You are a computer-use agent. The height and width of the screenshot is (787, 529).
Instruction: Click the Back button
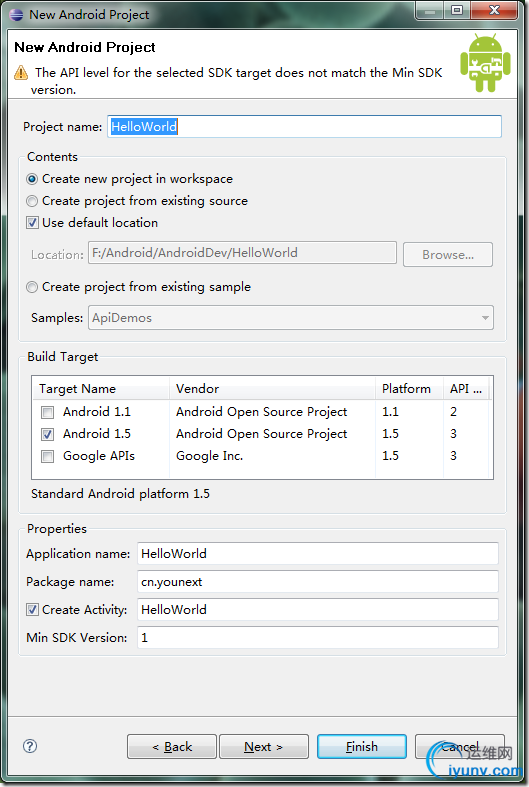pos(172,747)
